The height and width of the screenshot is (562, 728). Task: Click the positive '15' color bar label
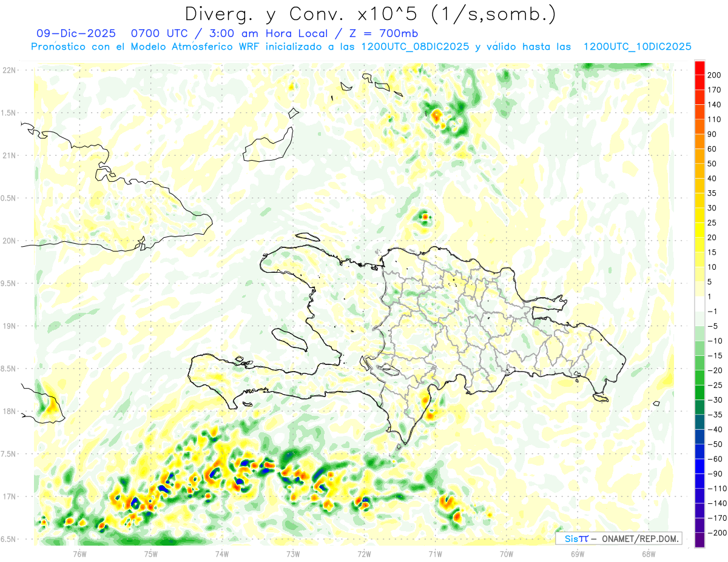[712, 252]
